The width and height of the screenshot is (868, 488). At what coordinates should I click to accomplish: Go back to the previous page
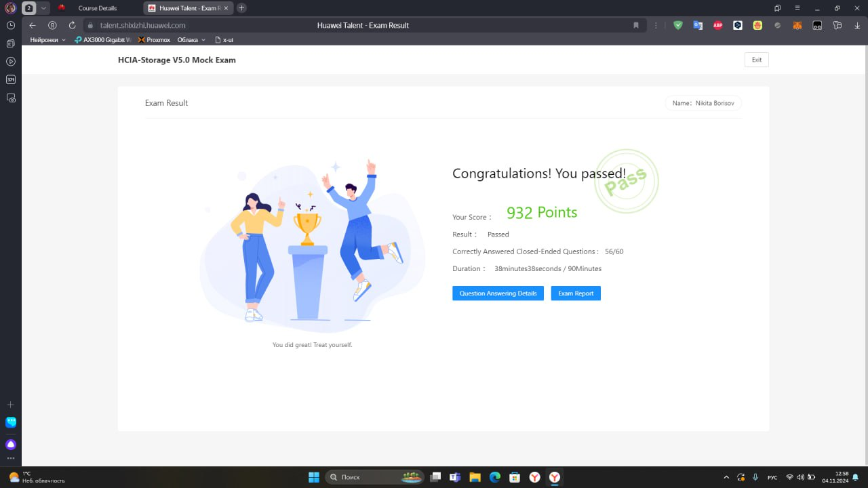point(33,25)
